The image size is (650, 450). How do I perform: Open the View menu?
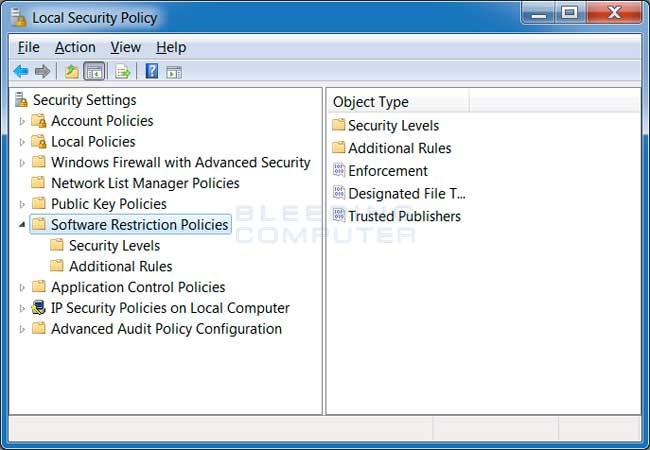[126, 47]
